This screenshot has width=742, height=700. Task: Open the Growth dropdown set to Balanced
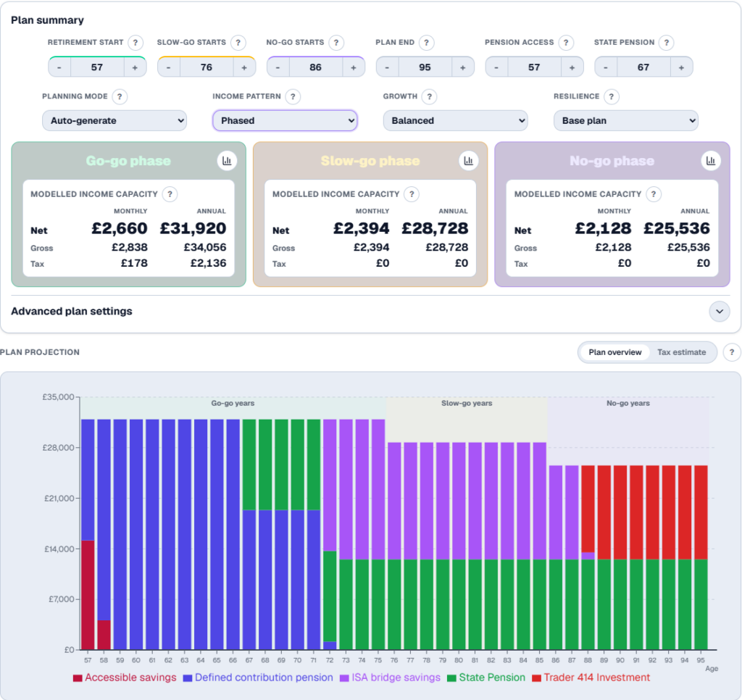[x=455, y=121]
